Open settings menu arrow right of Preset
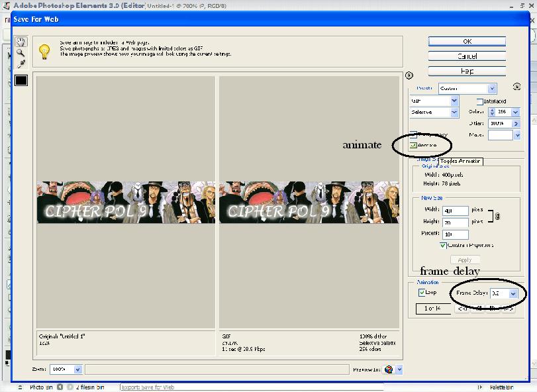Viewport: 537px width, 392px height. (516, 87)
